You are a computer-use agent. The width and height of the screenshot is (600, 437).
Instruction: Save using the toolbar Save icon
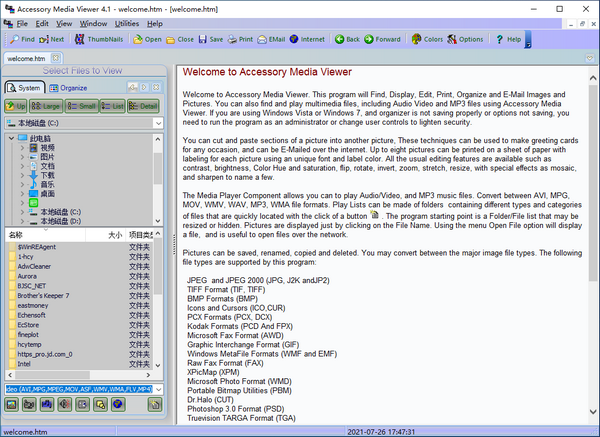(210, 39)
